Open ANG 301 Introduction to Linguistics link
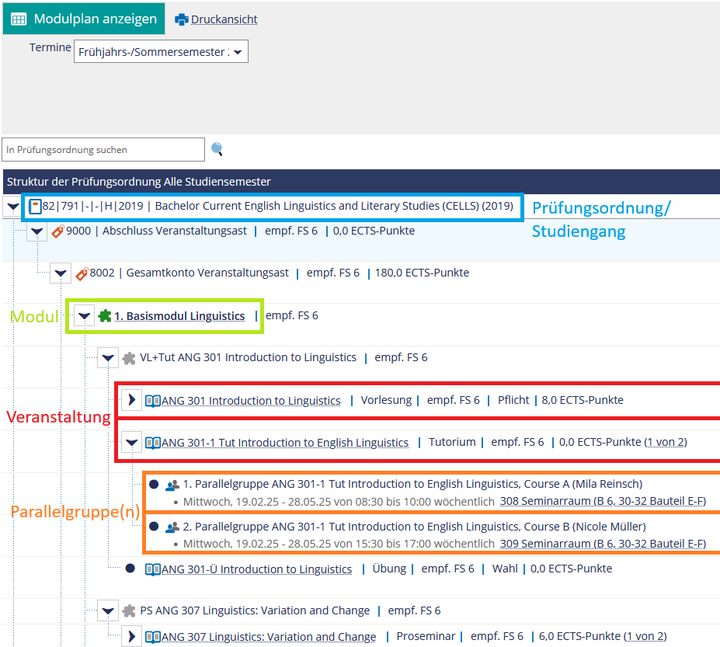Image resolution: width=720 pixels, height=647 pixels. (251, 401)
